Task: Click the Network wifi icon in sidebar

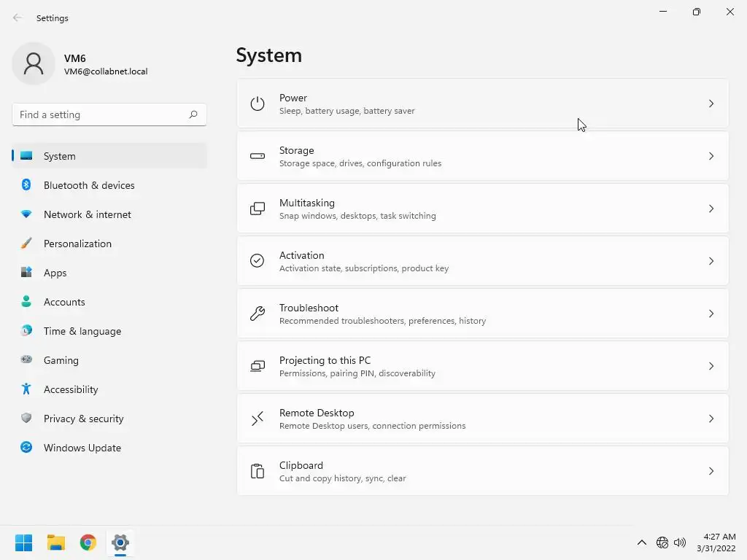Action: point(26,214)
